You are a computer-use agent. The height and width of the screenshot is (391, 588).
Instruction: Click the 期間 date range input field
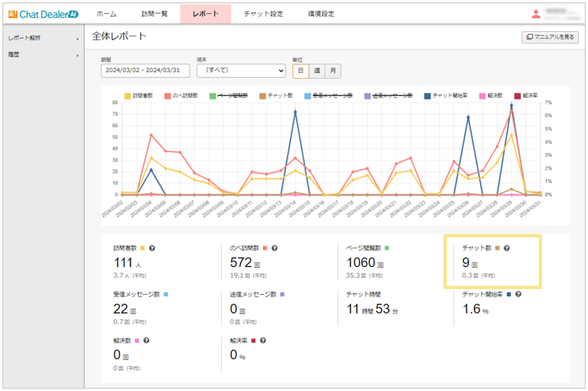[x=145, y=71]
